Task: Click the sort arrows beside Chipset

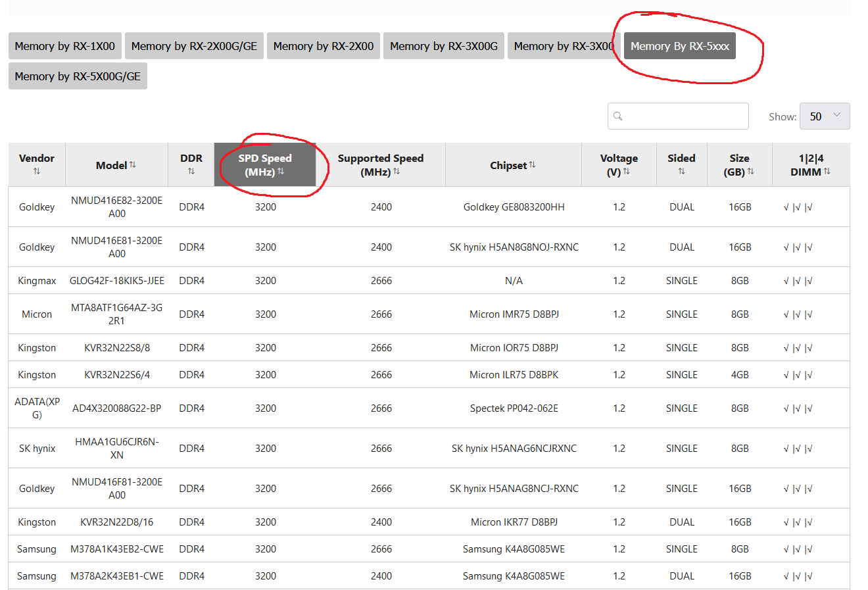Action: 533,164
